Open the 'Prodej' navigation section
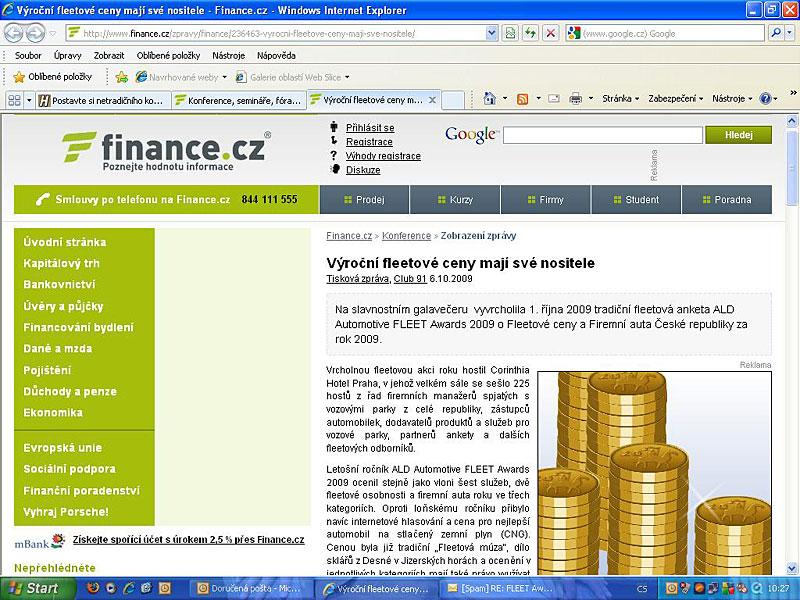This screenshot has width=800, height=600. tap(364, 199)
